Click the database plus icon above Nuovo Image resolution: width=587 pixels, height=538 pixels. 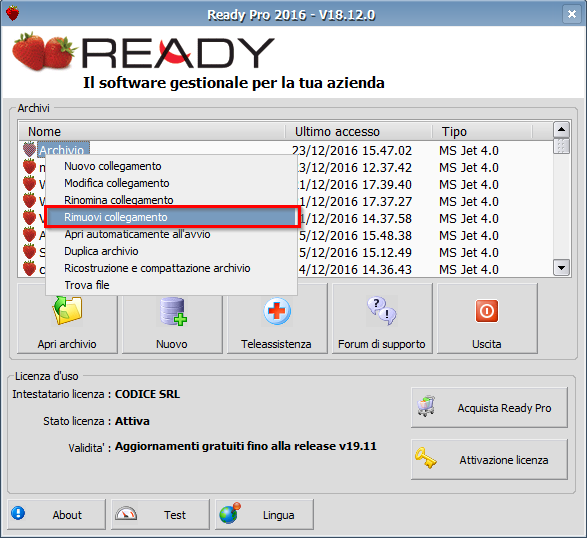point(173,311)
